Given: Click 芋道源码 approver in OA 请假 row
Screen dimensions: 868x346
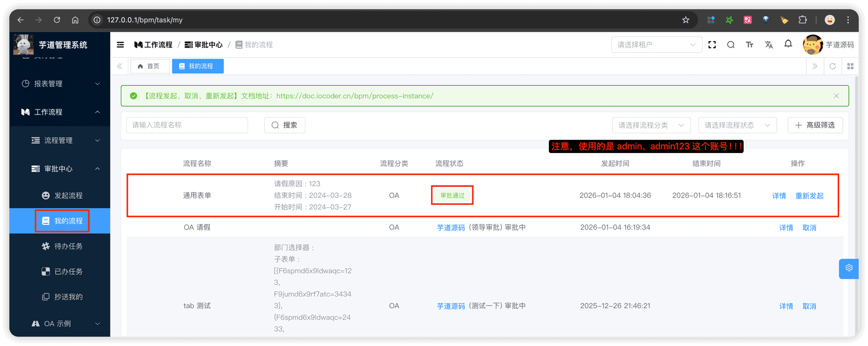Looking at the screenshot, I should coord(451,227).
